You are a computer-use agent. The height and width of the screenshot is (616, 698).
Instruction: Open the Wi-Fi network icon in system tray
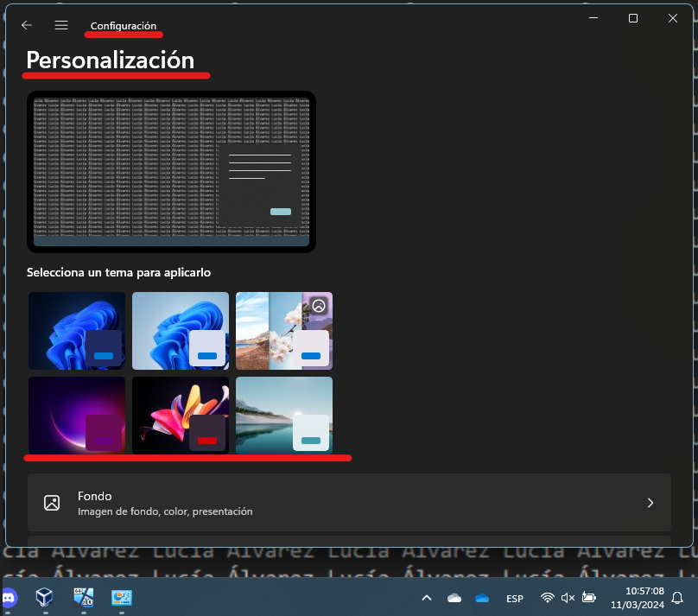547,597
